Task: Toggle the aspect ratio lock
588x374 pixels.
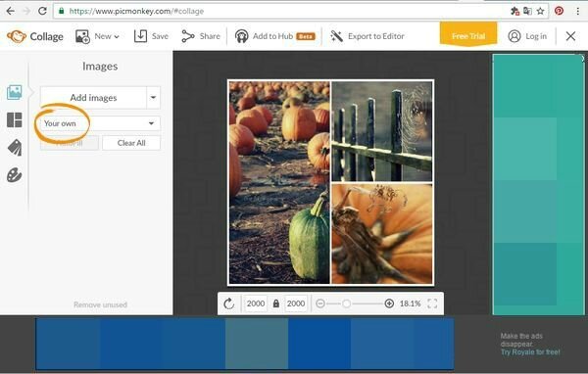Action: (276, 304)
